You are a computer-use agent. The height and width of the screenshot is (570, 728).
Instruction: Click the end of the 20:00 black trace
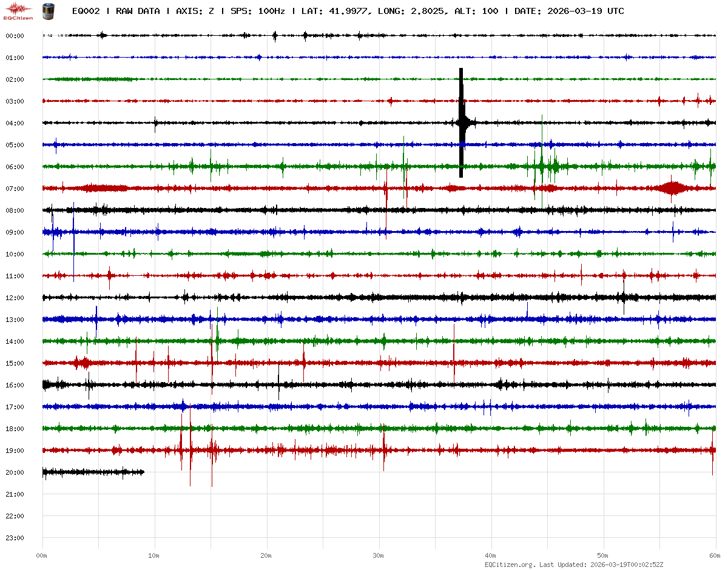tap(143, 472)
